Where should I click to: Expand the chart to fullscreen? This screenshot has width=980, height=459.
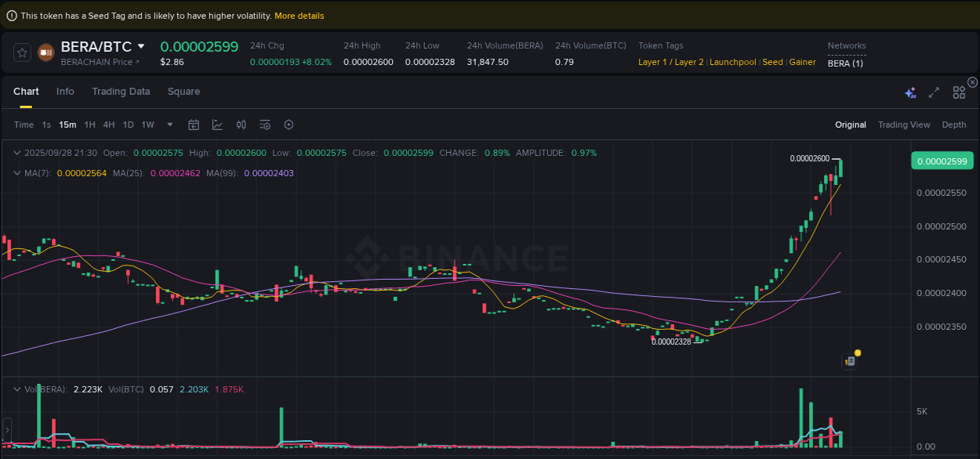(934, 92)
